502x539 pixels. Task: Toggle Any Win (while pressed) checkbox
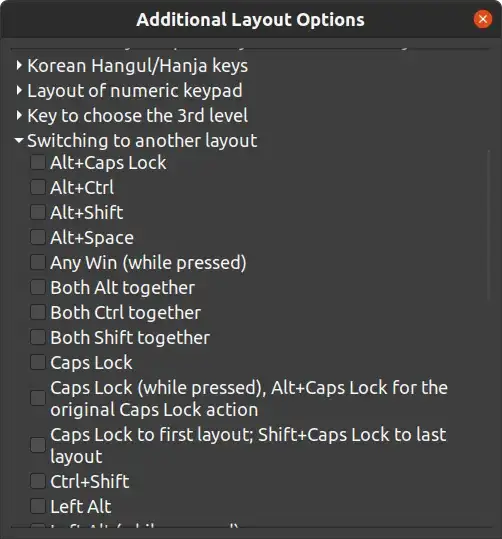click(38, 262)
